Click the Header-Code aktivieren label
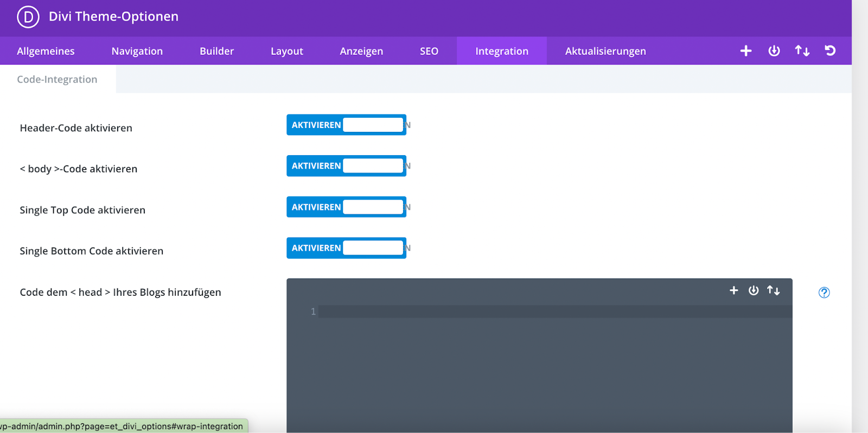The width and height of the screenshot is (868, 433). tap(76, 128)
